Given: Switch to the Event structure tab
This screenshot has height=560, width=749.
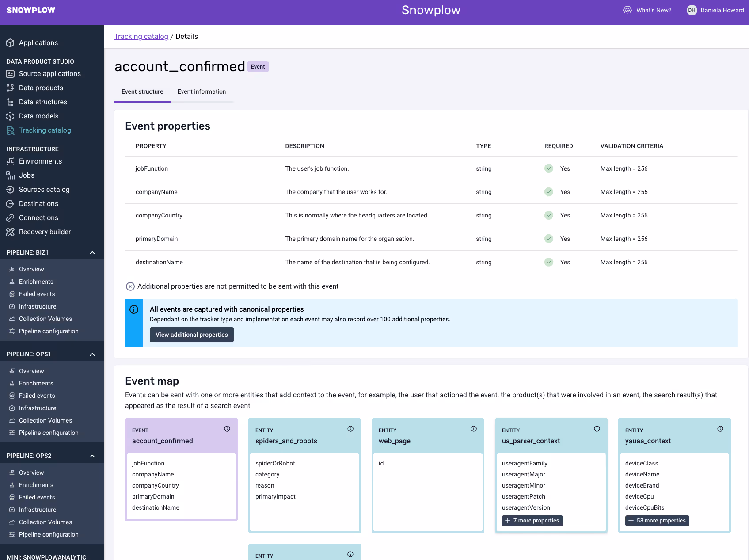Looking at the screenshot, I should [x=142, y=92].
